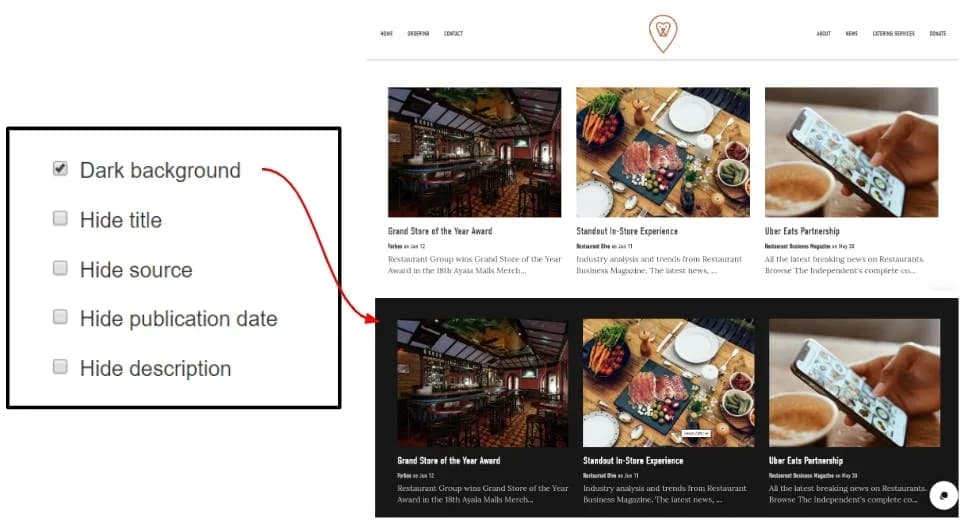Image resolution: width=964 pixels, height=525 pixels.
Task: Open the Contact nav link
Action: point(453,34)
